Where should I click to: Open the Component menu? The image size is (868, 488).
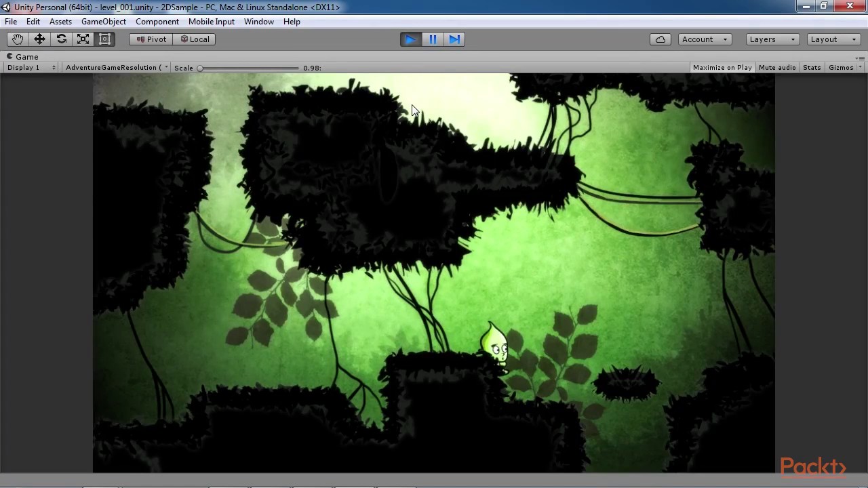(157, 22)
